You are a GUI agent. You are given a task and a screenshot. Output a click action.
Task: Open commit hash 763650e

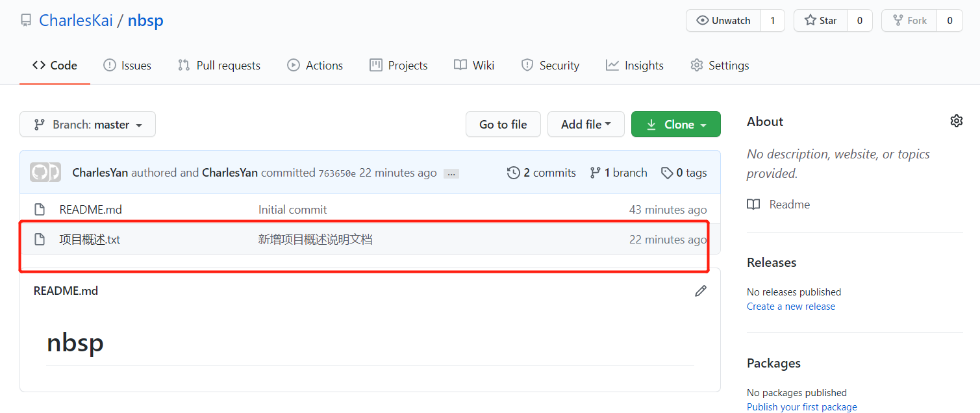point(337,173)
